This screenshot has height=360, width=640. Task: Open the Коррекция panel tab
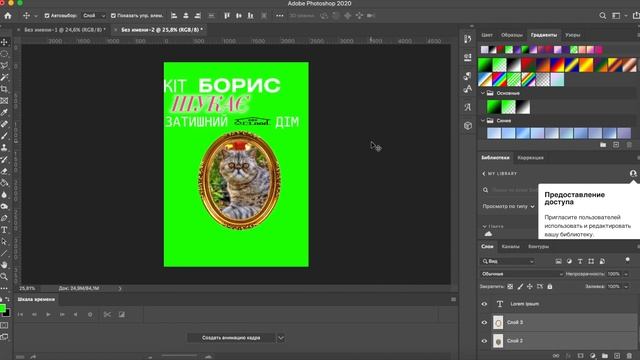coord(530,158)
